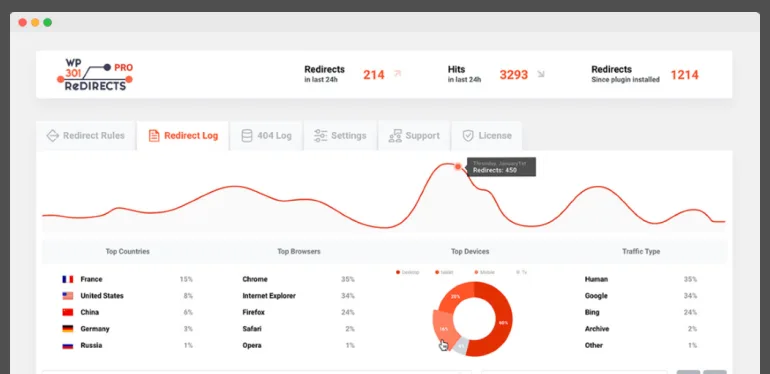This screenshot has width=770, height=374.
Task: Toggle the Tv legend item
Action: pos(522,272)
